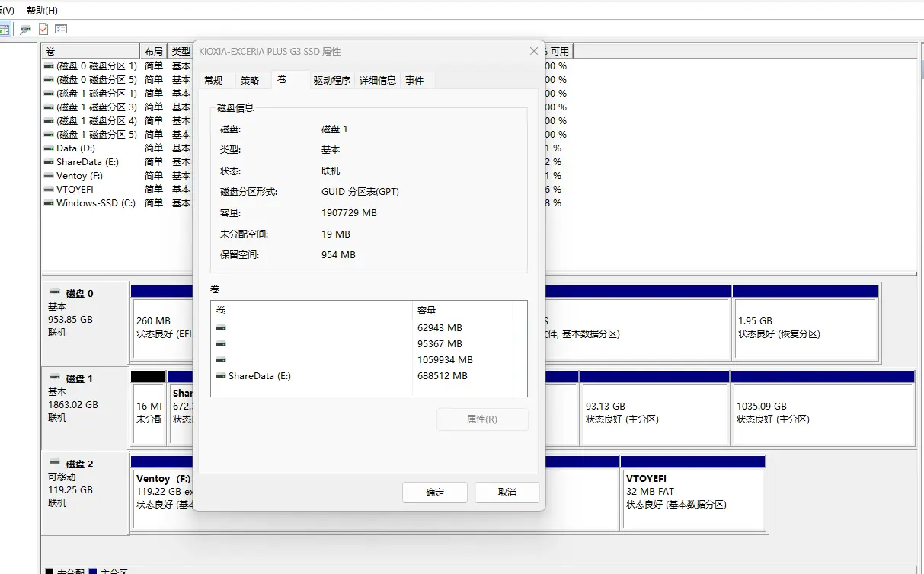Click the 卷 column header in dialog list
Image resolution: width=924 pixels, height=574 pixels.
click(x=312, y=311)
